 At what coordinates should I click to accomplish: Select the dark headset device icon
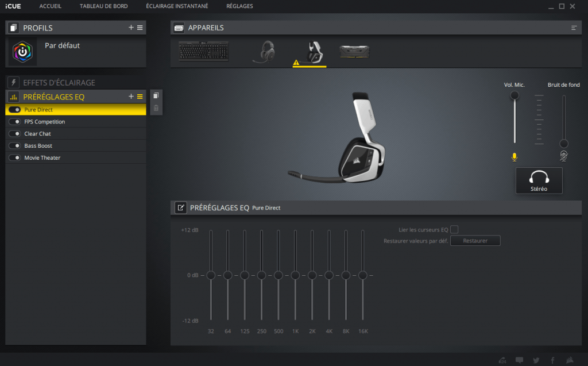point(265,52)
